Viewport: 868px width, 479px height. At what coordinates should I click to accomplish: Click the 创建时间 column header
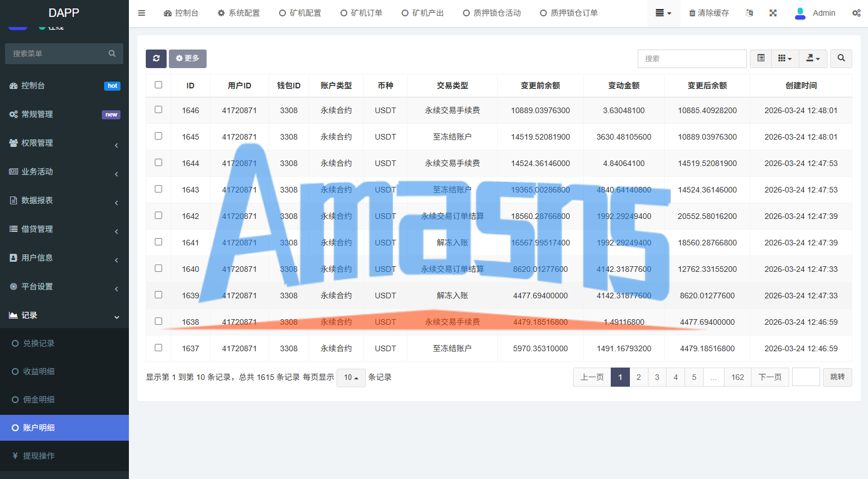tap(801, 86)
